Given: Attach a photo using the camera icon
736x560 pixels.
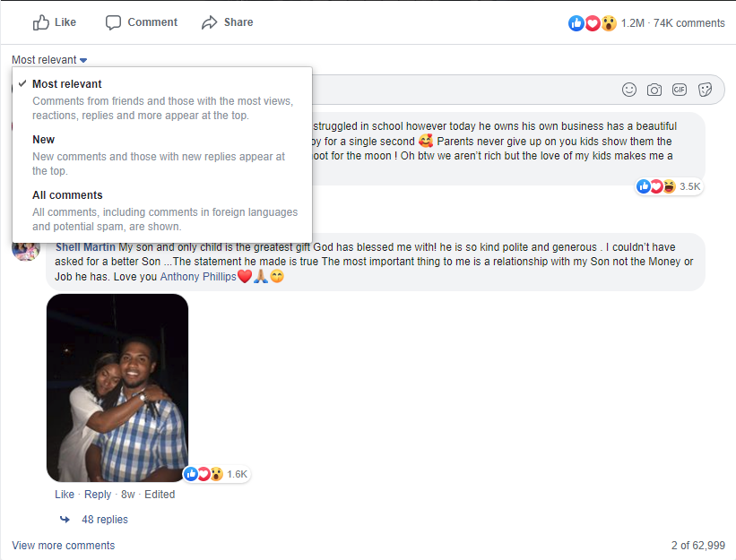Looking at the screenshot, I should [654, 90].
